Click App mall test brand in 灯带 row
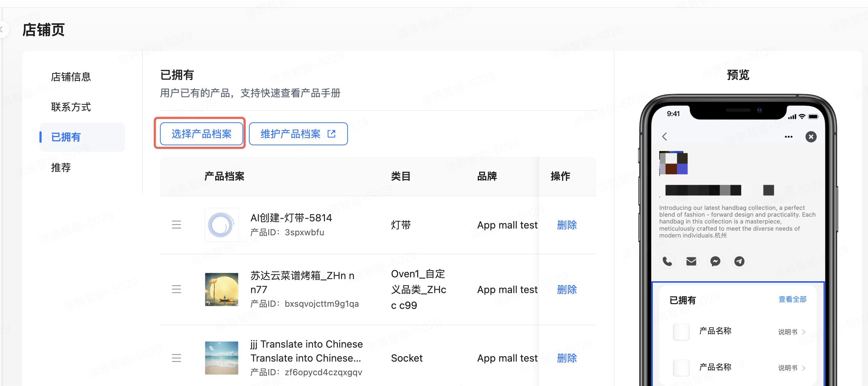Screen dimensions: 868x386 pos(507,225)
